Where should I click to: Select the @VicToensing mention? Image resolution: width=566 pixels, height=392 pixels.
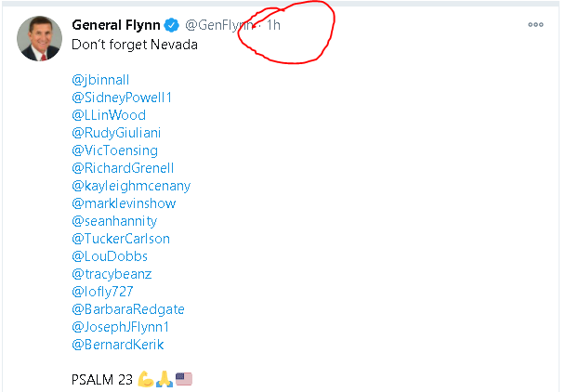click(115, 150)
